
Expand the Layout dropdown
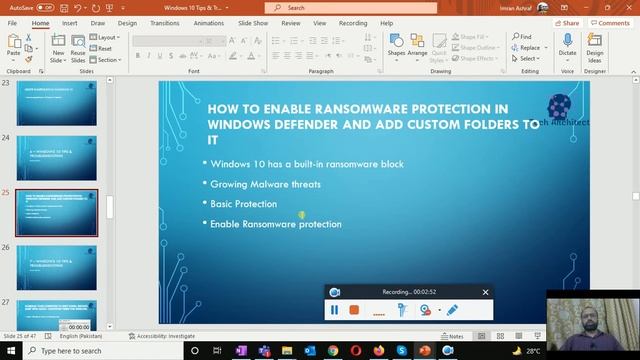point(105,37)
